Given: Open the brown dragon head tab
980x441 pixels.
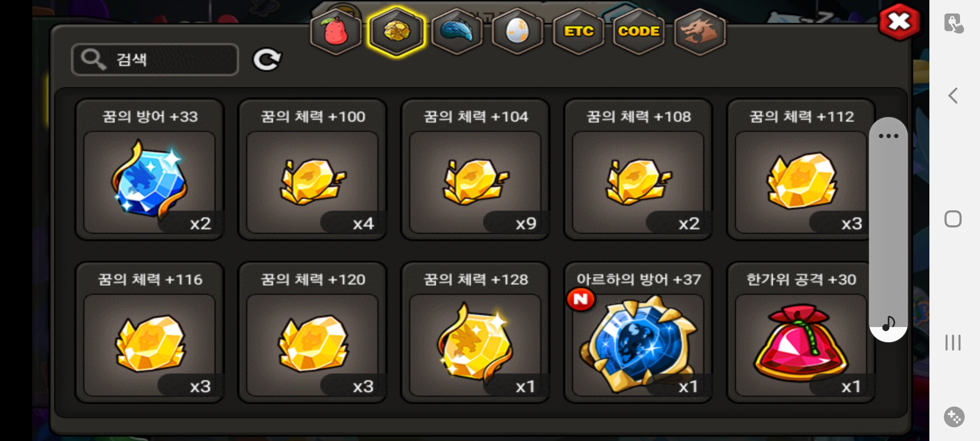Looking at the screenshot, I should click(699, 32).
